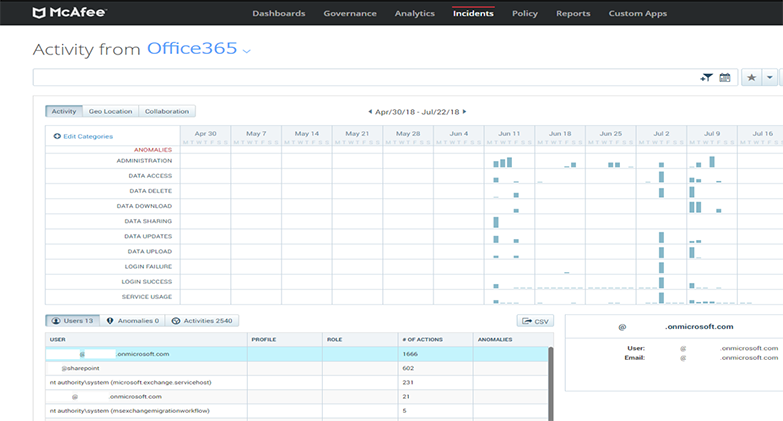Click the Apr 30 week header

click(205, 133)
